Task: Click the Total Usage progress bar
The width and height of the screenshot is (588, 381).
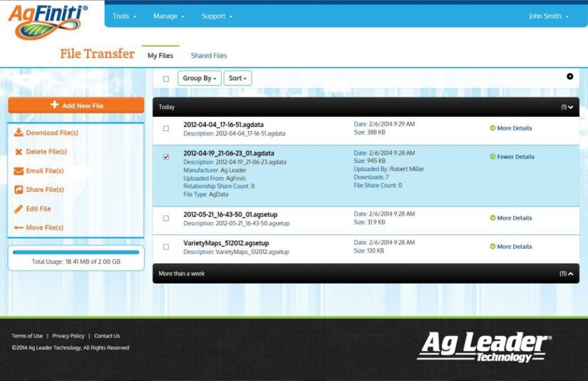Action: tap(75, 251)
